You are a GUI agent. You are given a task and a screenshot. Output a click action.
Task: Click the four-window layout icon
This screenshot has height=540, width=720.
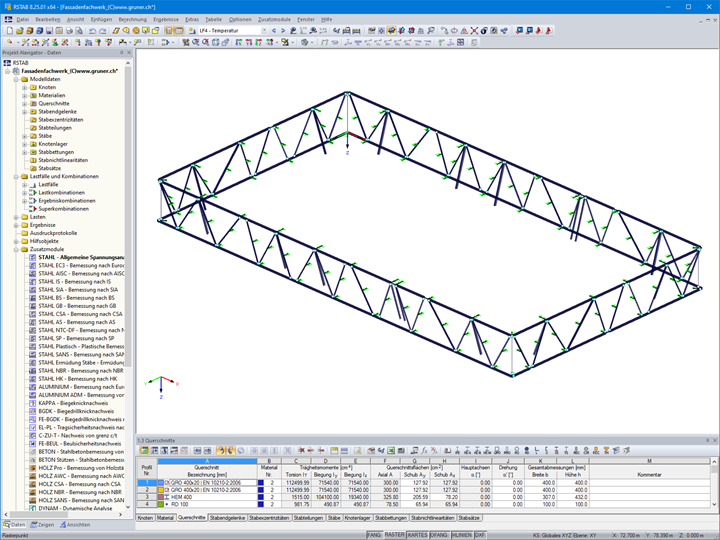pyautogui.click(x=461, y=42)
